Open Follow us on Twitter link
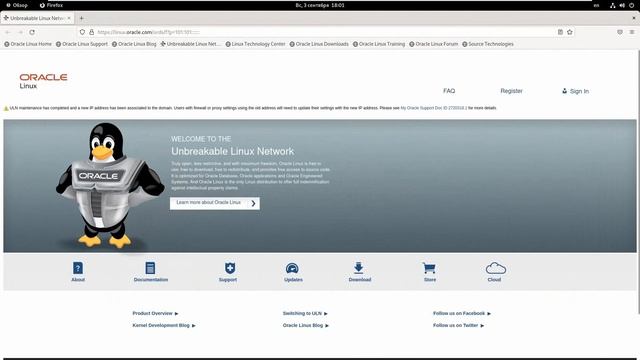The width and height of the screenshot is (640, 360). [458, 325]
